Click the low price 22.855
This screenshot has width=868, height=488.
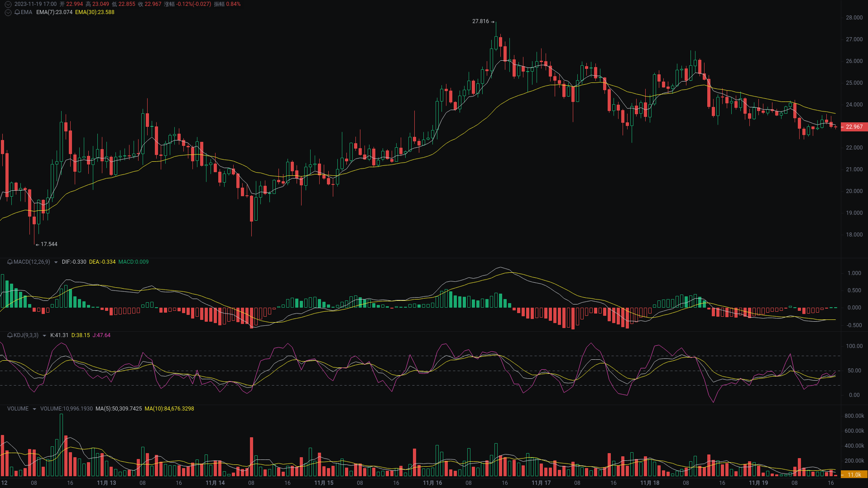[x=127, y=4]
